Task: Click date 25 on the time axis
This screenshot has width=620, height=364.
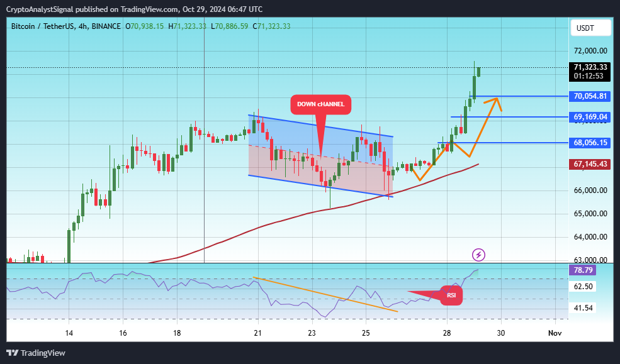Action: (366, 333)
